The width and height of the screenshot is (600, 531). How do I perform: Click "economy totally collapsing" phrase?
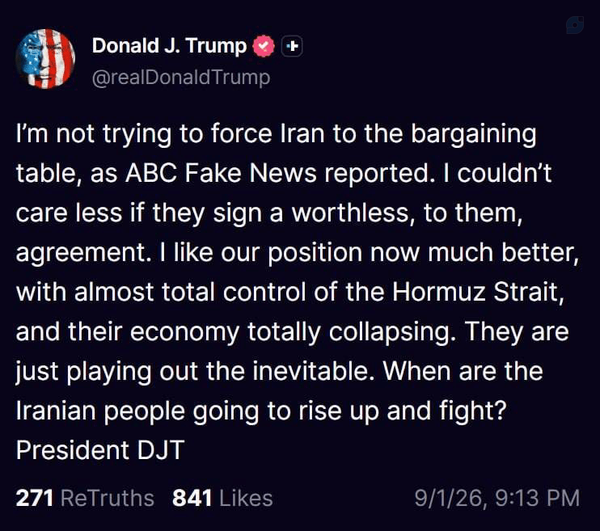[293, 332]
